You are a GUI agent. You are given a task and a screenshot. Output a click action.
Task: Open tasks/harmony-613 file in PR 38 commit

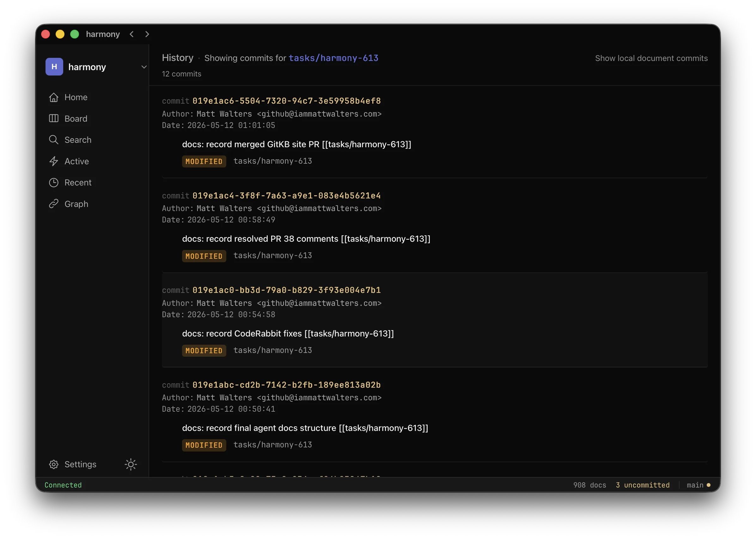tap(272, 256)
